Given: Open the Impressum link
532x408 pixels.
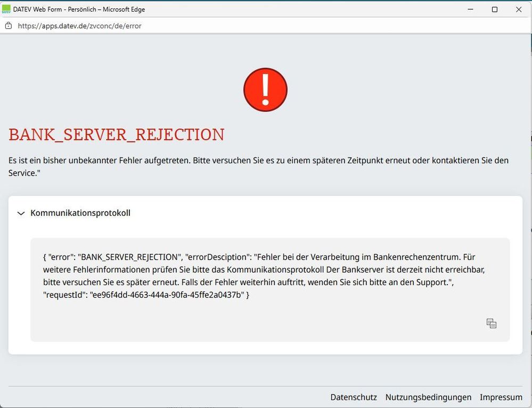Looking at the screenshot, I should pyautogui.click(x=501, y=397).
